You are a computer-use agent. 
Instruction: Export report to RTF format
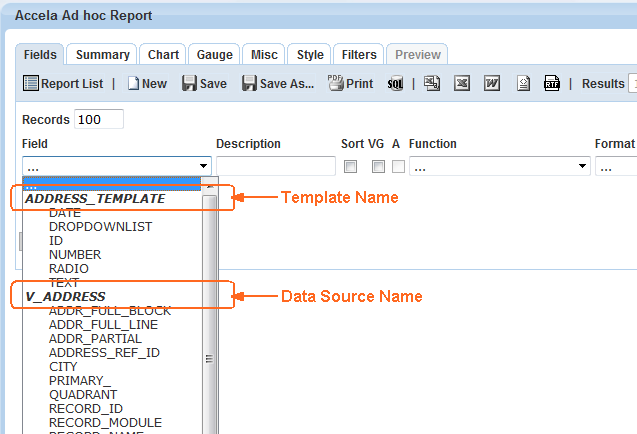[x=552, y=84]
